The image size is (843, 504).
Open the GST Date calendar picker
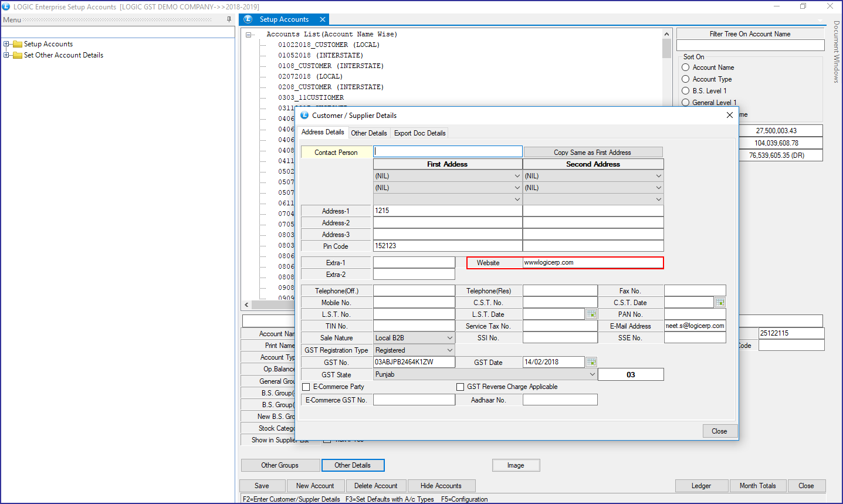coord(591,362)
